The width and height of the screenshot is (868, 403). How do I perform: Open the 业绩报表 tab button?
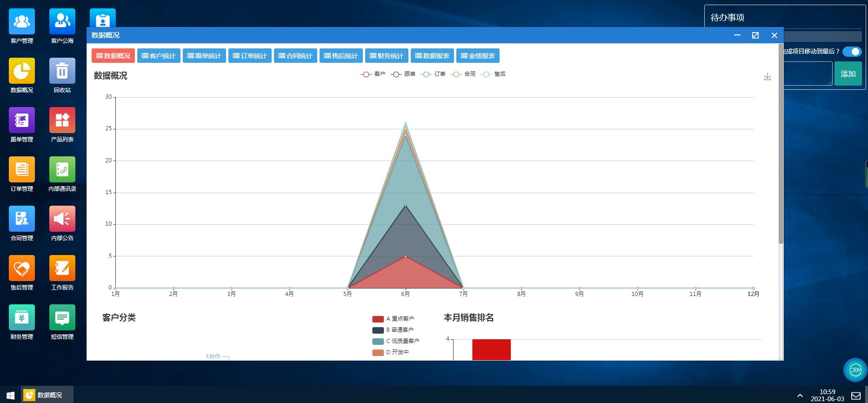coord(478,56)
